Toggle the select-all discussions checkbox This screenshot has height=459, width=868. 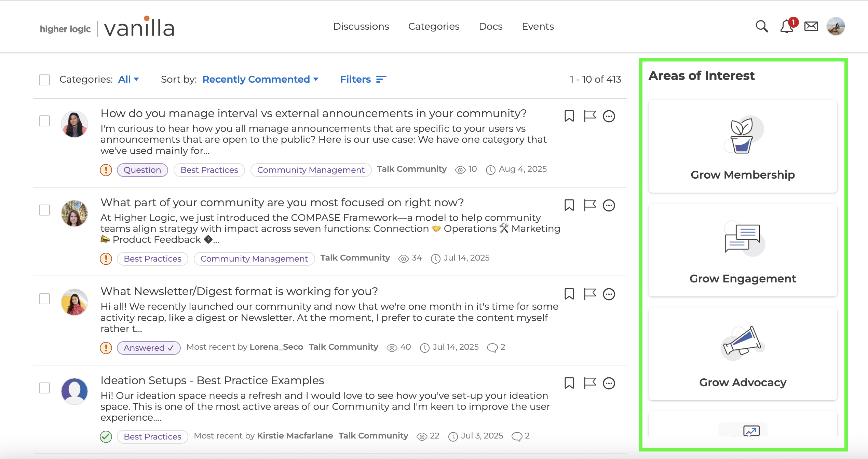pos(44,80)
